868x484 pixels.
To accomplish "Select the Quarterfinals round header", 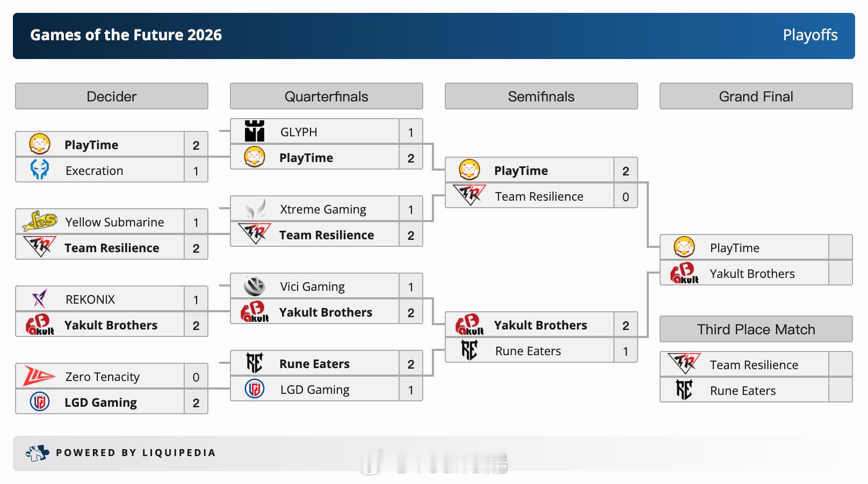I will coord(327,97).
